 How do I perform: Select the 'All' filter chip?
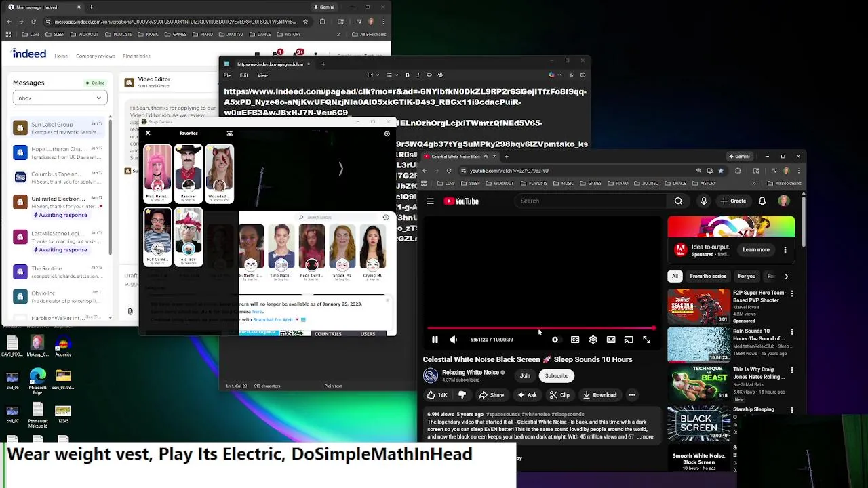coord(675,277)
